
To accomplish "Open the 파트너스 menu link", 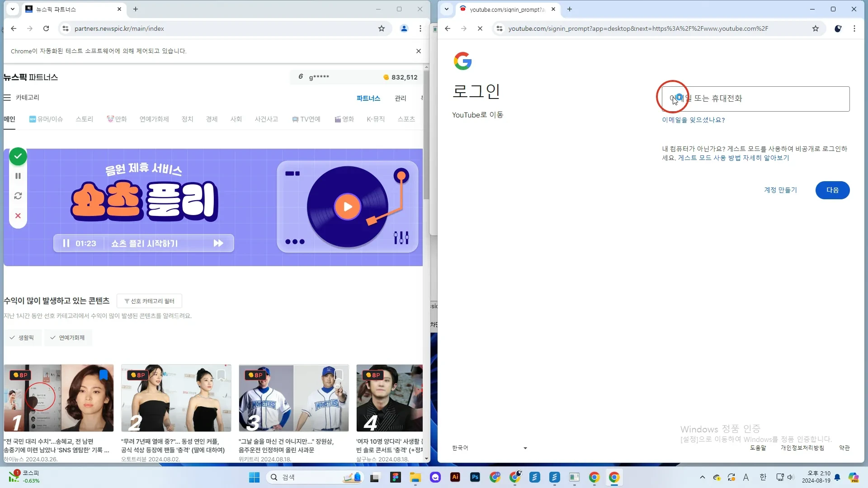I will 368,98.
